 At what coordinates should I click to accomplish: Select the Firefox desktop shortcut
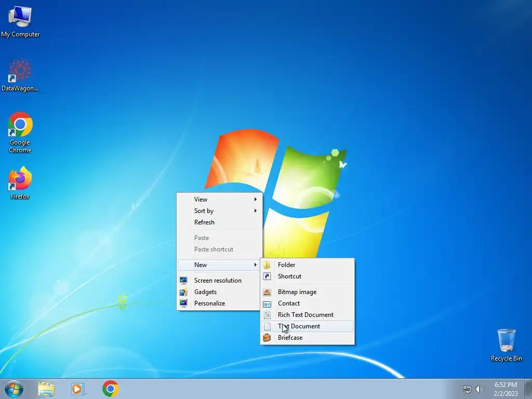[x=20, y=182]
